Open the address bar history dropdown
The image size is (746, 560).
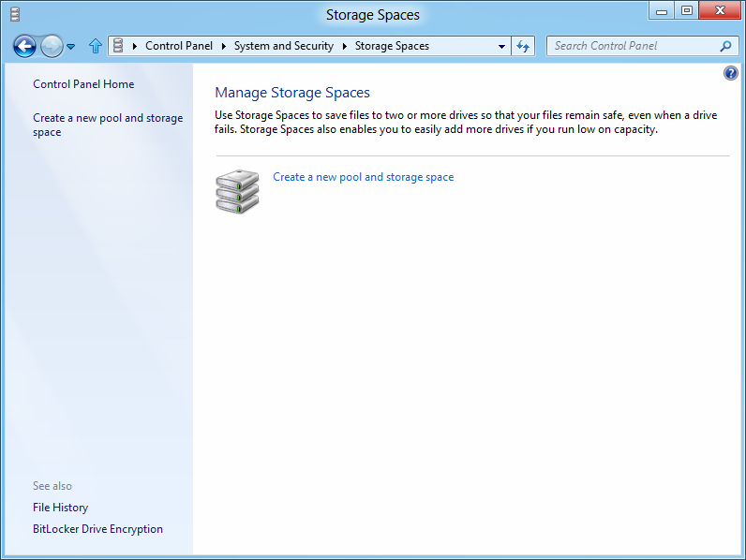click(501, 46)
